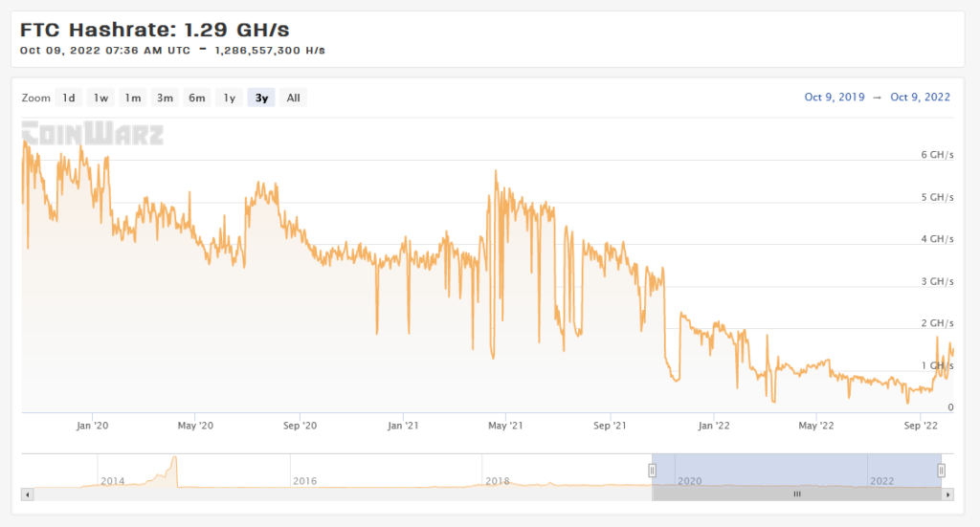The height and width of the screenshot is (527, 980).
Task: Click the 2 GH/s axis label
Action: pyautogui.click(x=937, y=323)
